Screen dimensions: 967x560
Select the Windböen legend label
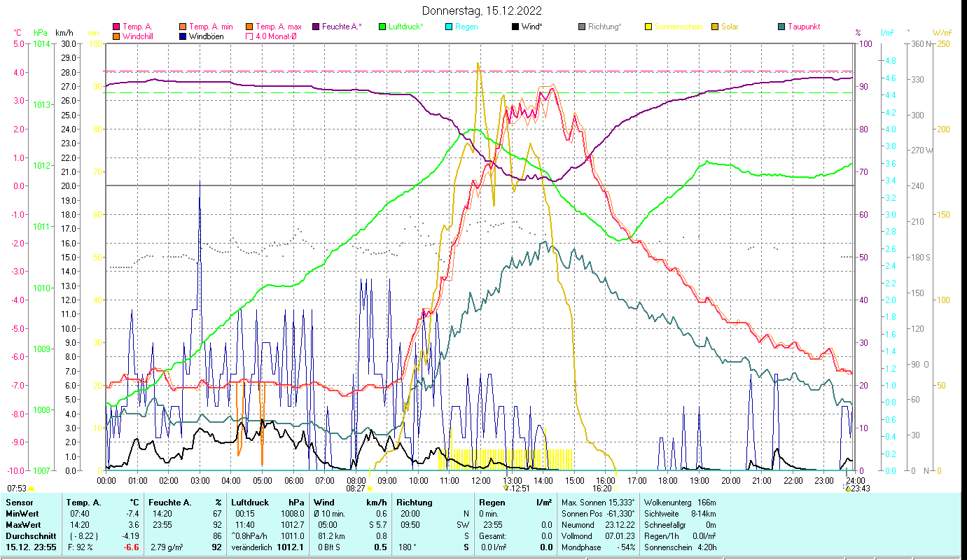pyautogui.click(x=207, y=36)
